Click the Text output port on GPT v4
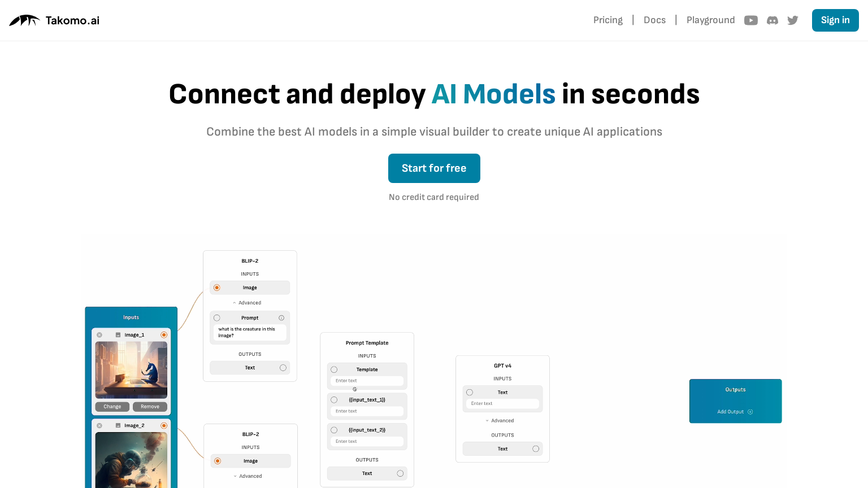Image resolution: width=868 pixels, height=488 pixels. tap(535, 448)
